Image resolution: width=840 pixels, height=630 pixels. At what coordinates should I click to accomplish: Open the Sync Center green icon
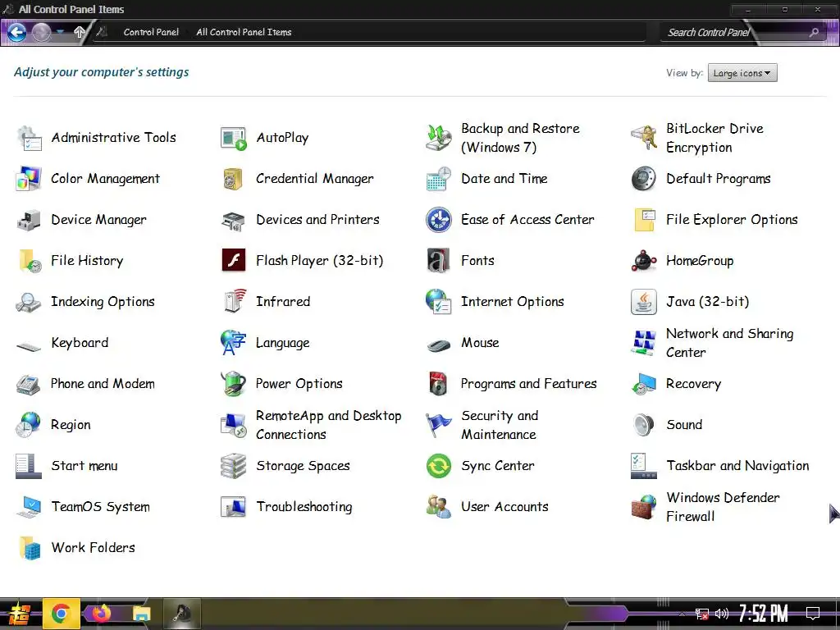click(439, 466)
